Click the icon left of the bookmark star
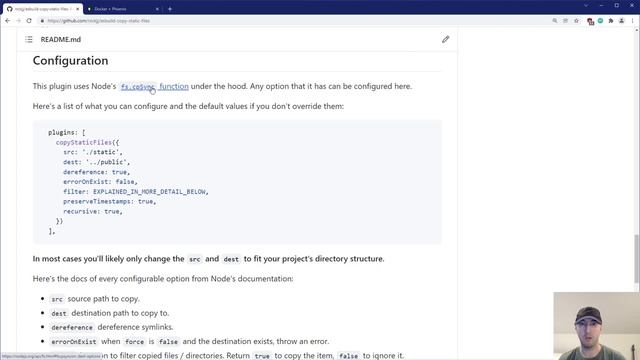This screenshot has height=360, width=640. pos(565,21)
